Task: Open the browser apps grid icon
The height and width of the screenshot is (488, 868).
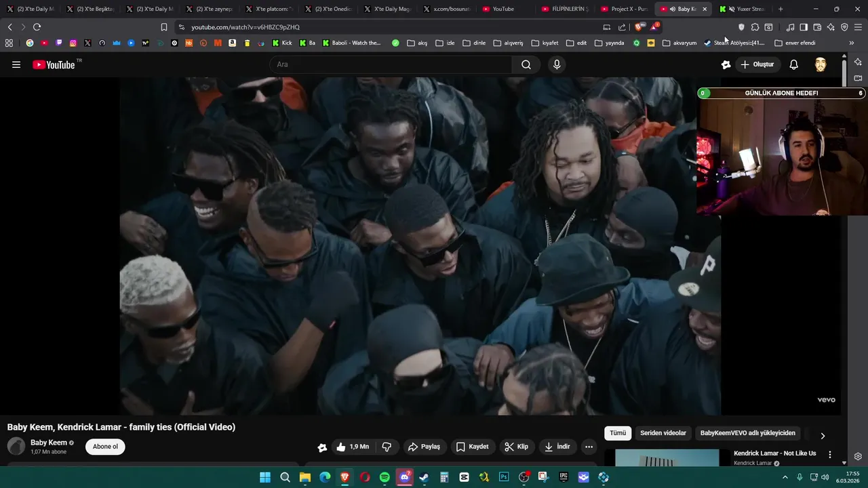Action: [9, 43]
